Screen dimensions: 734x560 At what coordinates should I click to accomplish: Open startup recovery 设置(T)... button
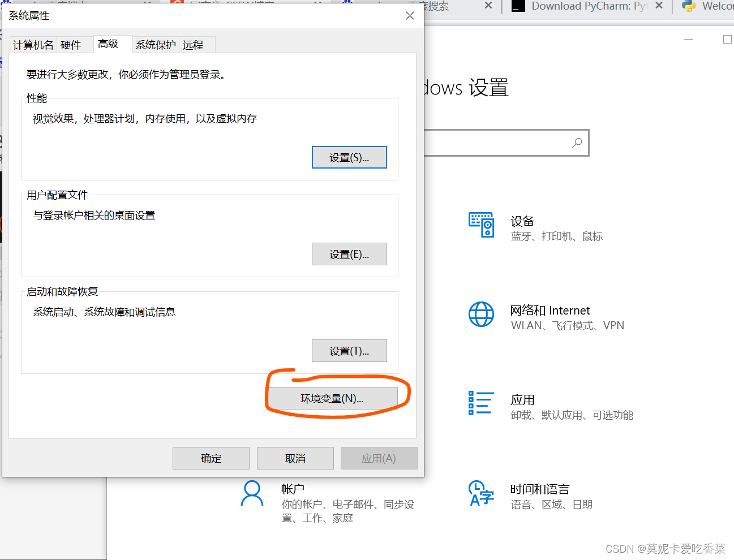[x=349, y=351]
